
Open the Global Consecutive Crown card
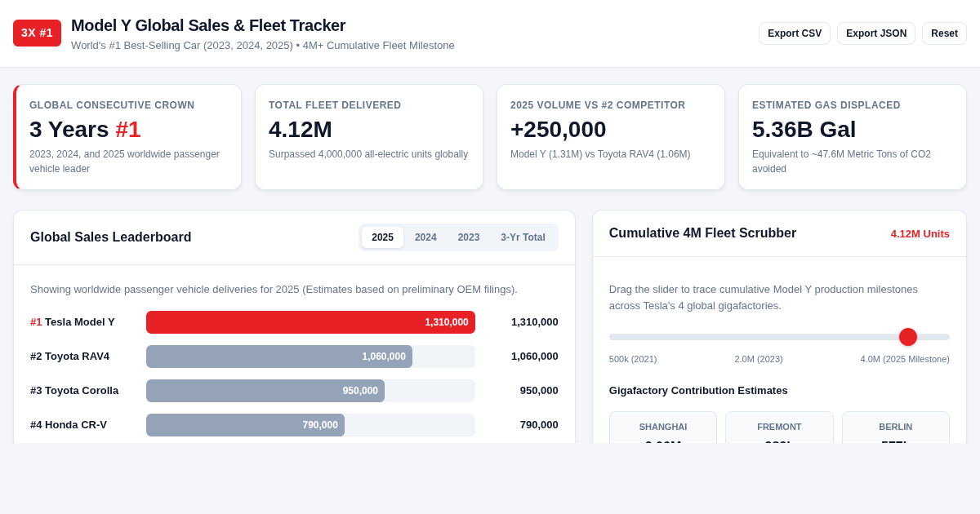tap(127, 137)
